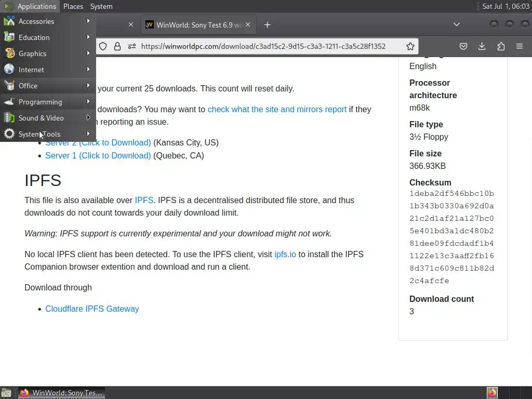Switch to WinWorld Sony Test 6.9 tab
This screenshot has height=399, width=532.
tap(198, 25)
